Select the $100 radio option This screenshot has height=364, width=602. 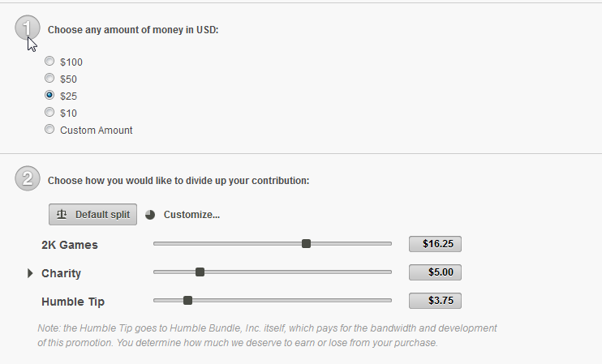50,62
